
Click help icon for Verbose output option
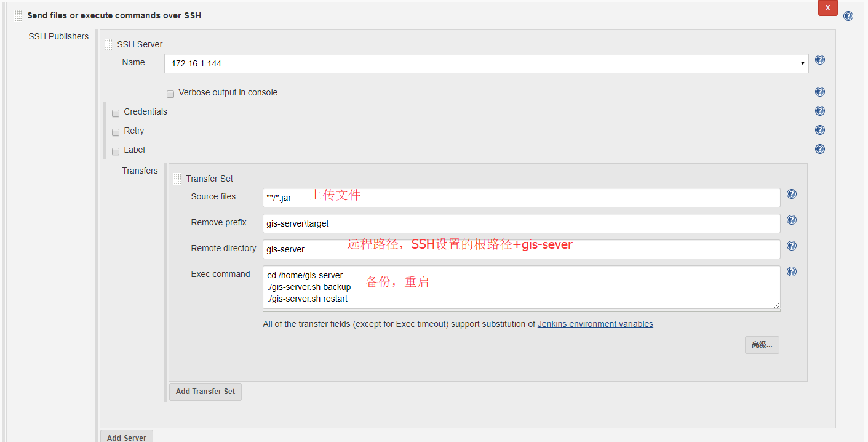point(819,92)
